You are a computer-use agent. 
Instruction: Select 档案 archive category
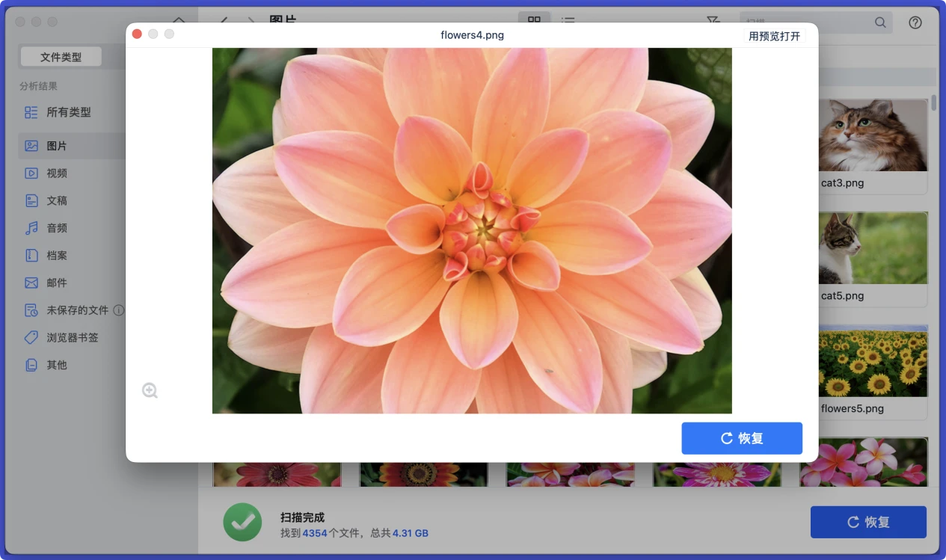[x=57, y=256]
